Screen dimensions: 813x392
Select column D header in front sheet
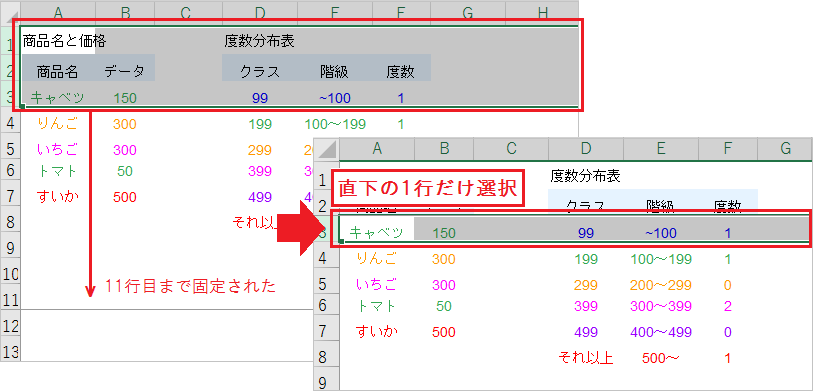[585, 149]
